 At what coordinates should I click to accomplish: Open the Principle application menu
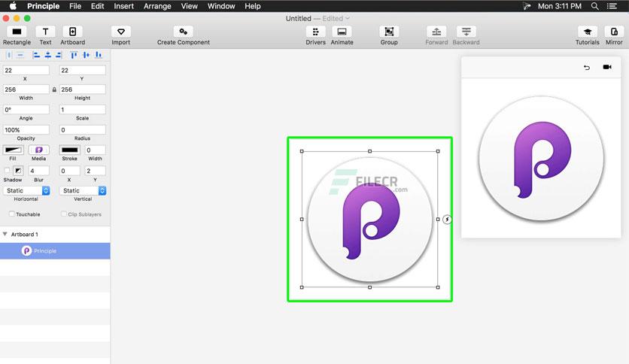pyautogui.click(x=43, y=6)
